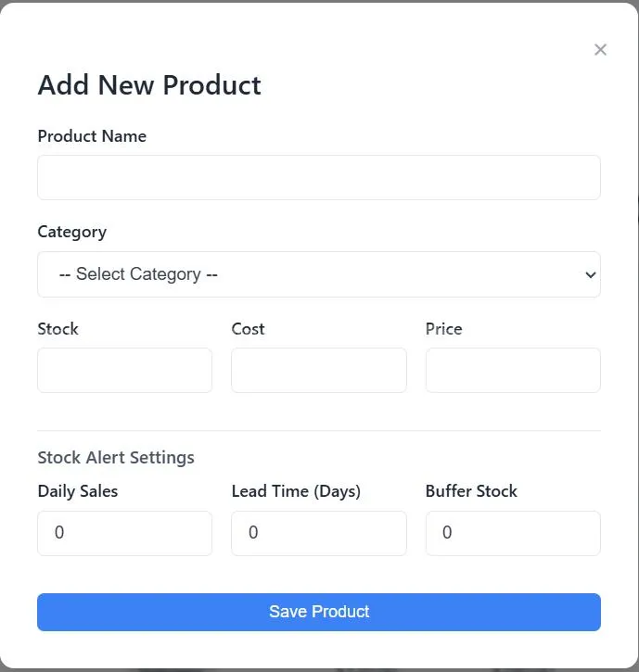This screenshot has width=639, height=672.
Task: Click the Product Name label
Action: 92,136
